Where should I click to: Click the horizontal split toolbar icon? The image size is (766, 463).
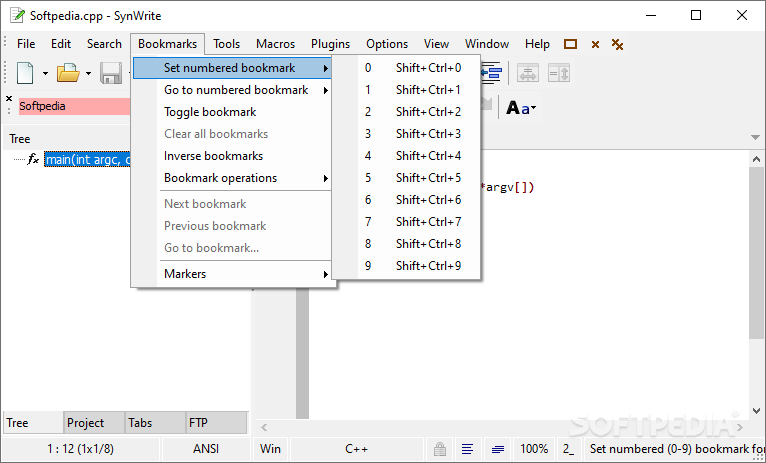point(528,73)
